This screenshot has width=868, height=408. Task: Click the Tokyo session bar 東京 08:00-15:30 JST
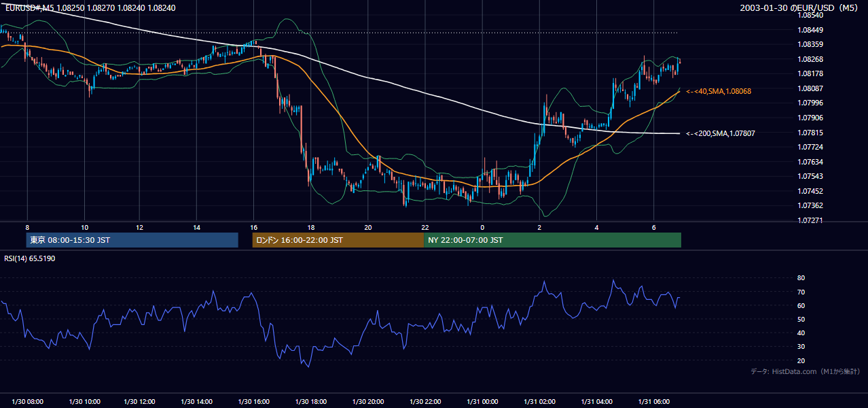[x=132, y=240]
